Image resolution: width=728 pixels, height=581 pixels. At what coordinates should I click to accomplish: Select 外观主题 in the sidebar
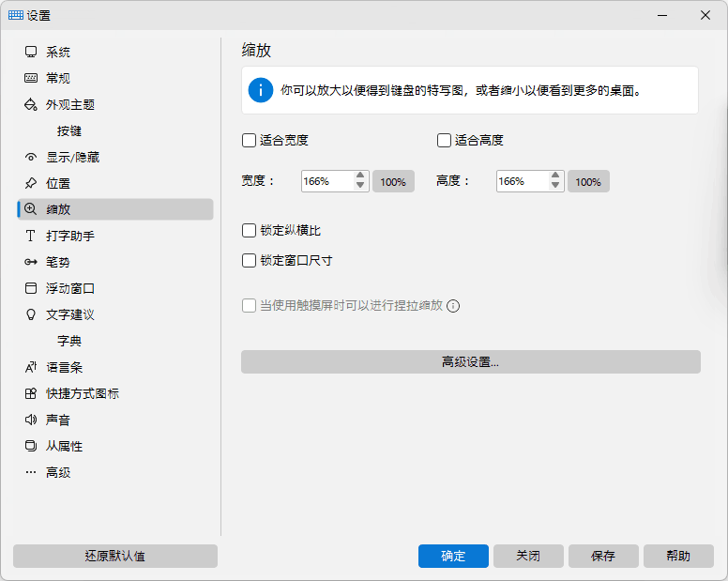pyautogui.click(x=115, y=104)
